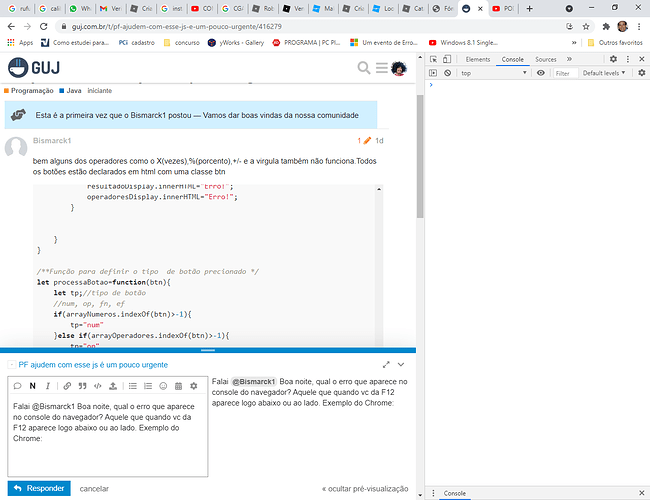This screenshot has width=650, height=500.
Task: Collapse the reply composer with the chevron
Action: point(401,364)
